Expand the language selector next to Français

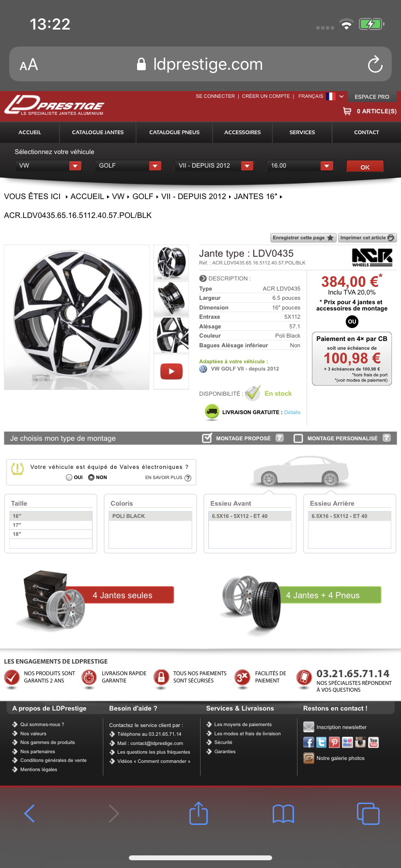(341, 96)
